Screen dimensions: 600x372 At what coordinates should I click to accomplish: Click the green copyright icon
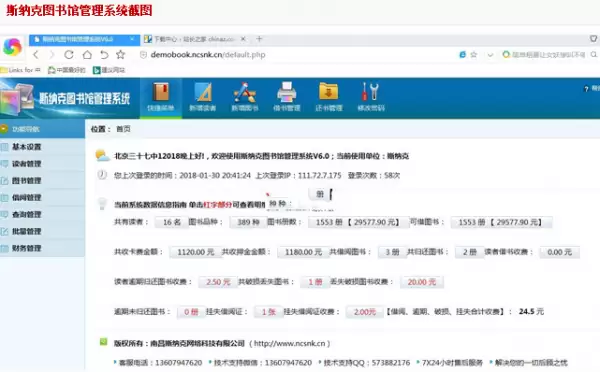pos(103,342)
